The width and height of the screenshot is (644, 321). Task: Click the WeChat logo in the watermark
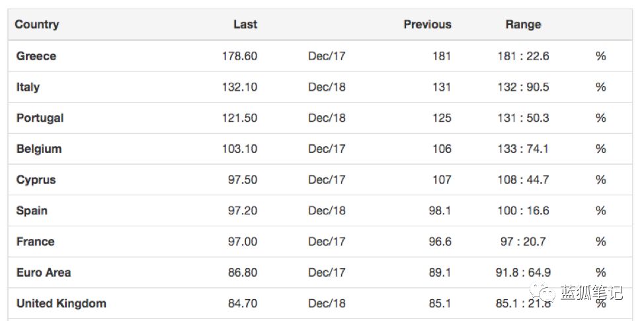pyautogui.click(x=542, y=291)
